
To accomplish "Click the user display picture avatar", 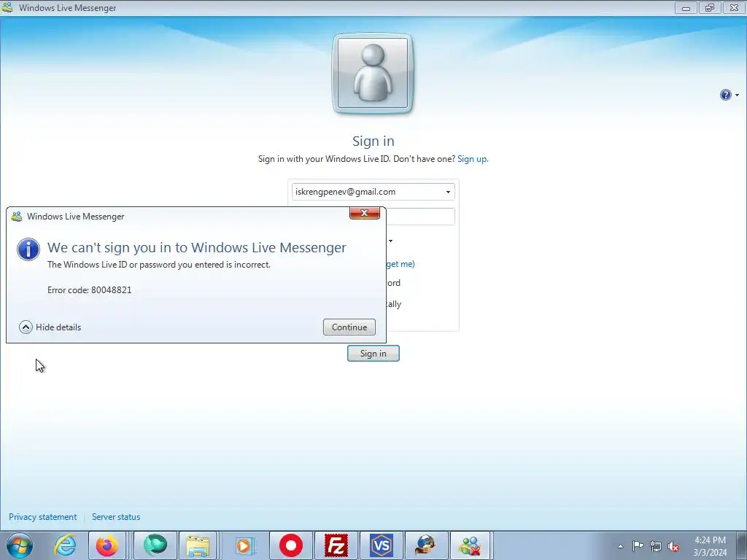I will pos(373,74).
